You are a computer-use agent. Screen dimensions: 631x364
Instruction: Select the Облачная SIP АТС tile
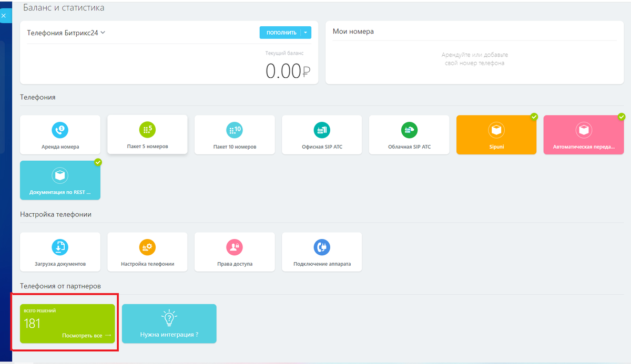(x=409, y=134)
